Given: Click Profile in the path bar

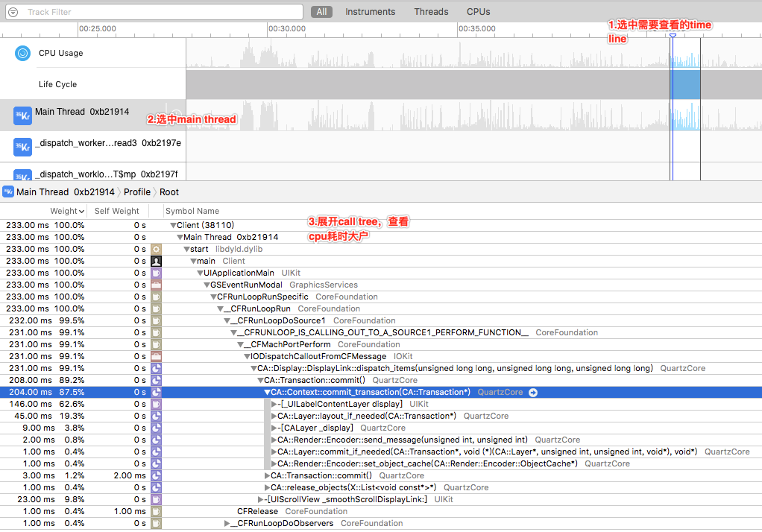Looking at the screenshot, I should pyautogui.click(x=137, y=192).
